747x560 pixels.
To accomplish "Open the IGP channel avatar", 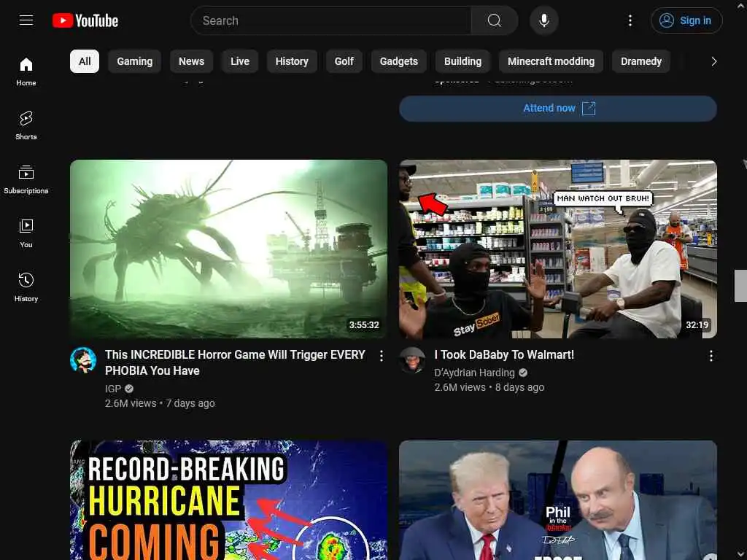I will [x=83, y=360].
